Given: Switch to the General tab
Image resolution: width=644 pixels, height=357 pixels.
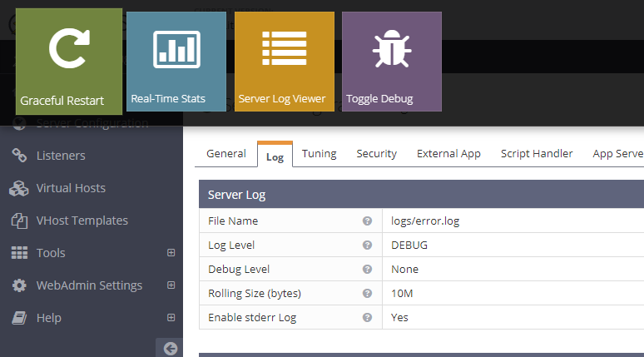Looking at the screenshot, I should [225, 154].
